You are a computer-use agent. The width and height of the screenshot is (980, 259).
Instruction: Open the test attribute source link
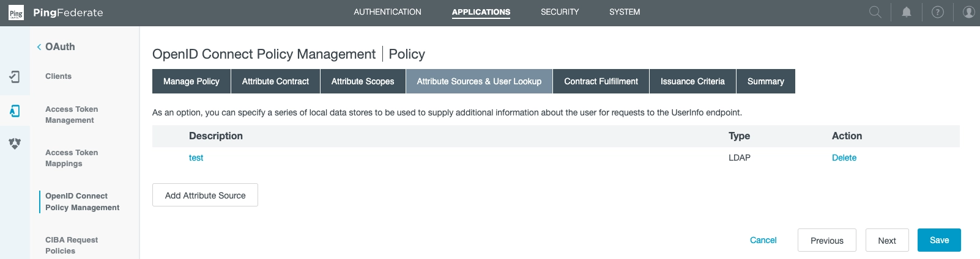(x=196, y=158)
